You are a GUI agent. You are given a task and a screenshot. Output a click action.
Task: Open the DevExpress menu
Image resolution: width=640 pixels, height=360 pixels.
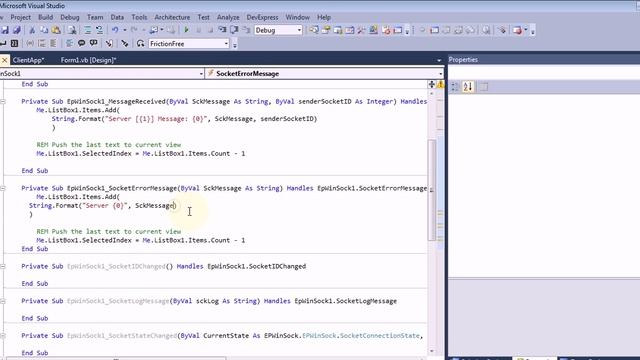(262, 18)
